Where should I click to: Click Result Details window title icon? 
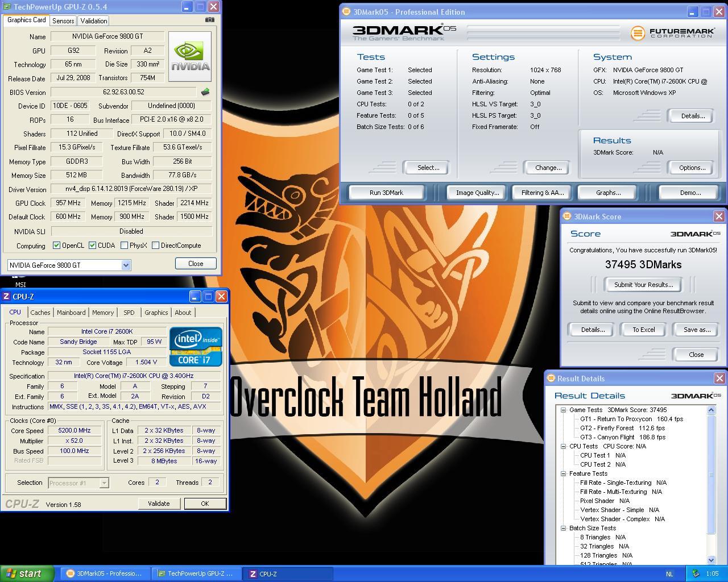(551, 378)
